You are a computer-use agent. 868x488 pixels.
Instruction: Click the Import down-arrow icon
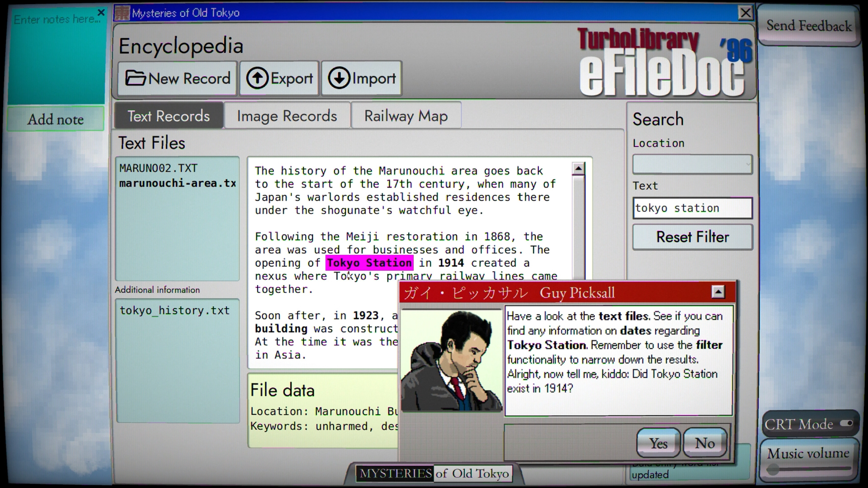[339, 78]
